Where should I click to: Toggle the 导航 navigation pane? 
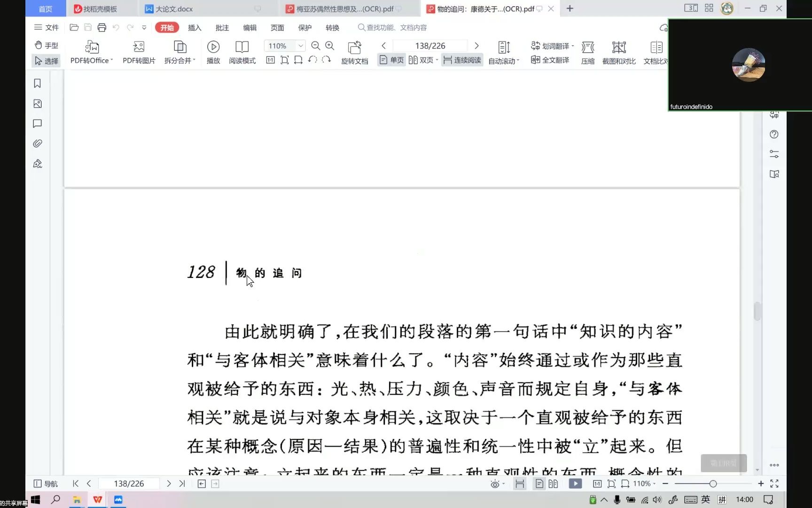coord(46,484)
